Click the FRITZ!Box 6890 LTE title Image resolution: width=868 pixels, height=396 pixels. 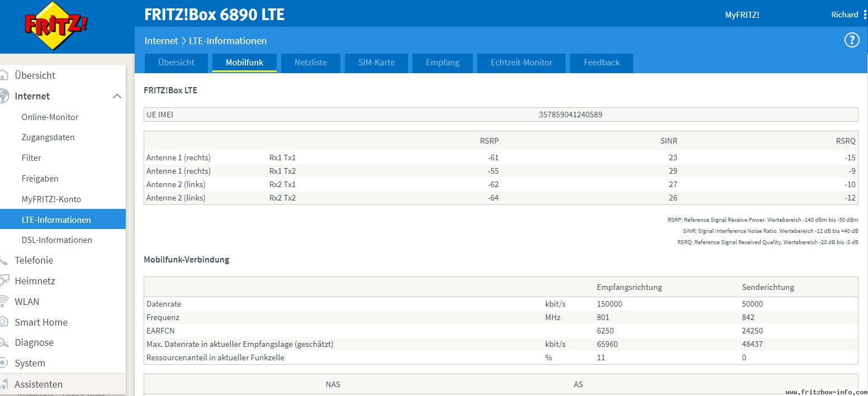coord(214,15)
